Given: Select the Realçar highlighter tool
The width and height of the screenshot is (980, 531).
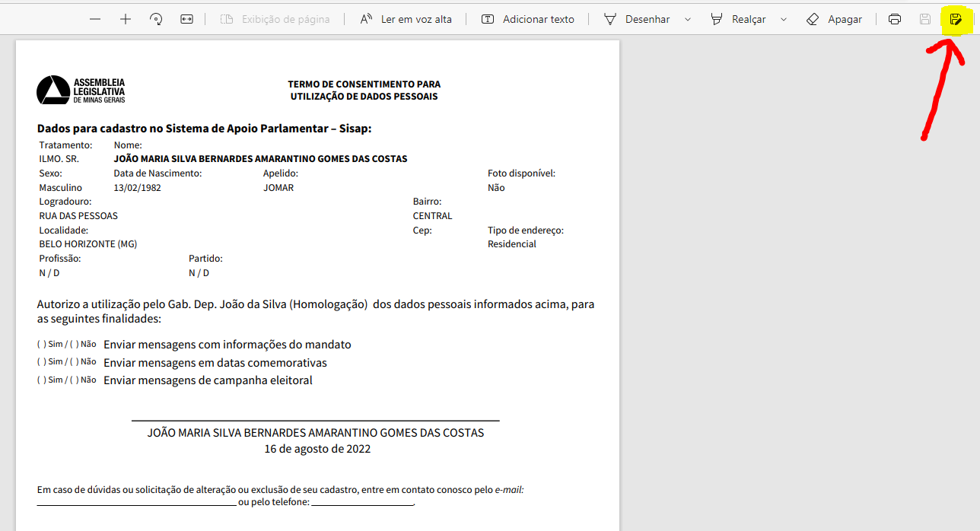Looking at the screenshot, I should coord(738,19).
